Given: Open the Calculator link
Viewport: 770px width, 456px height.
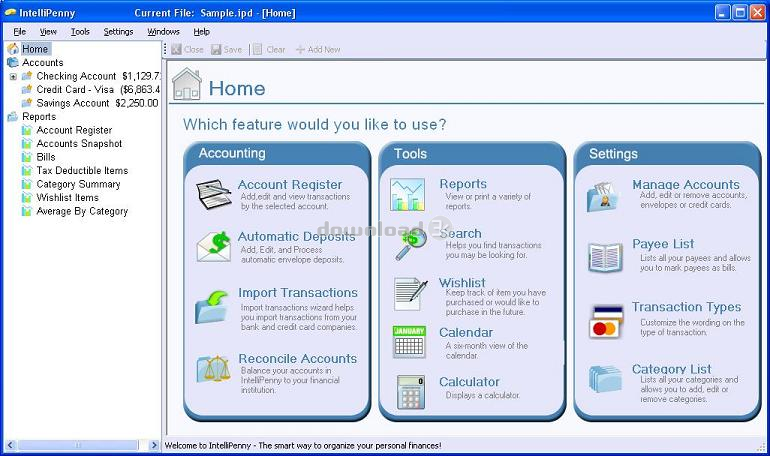Looking at the screenshot, I should pos(469,381).
